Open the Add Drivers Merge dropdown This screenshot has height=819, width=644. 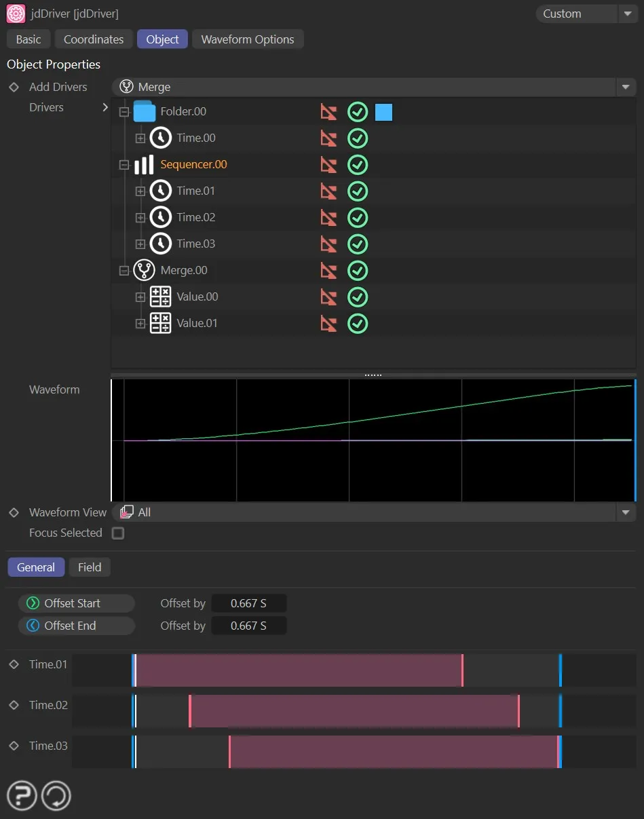[x=373, y=87]
